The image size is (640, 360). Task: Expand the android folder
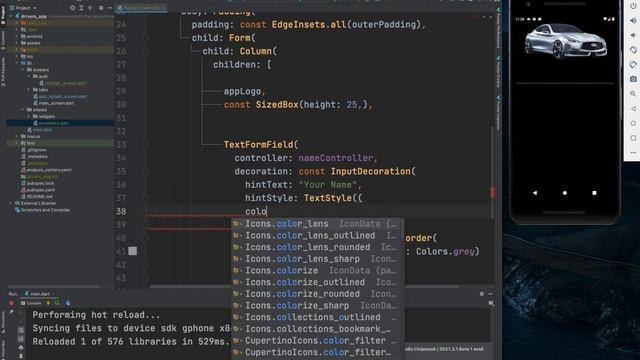[17, 36]
